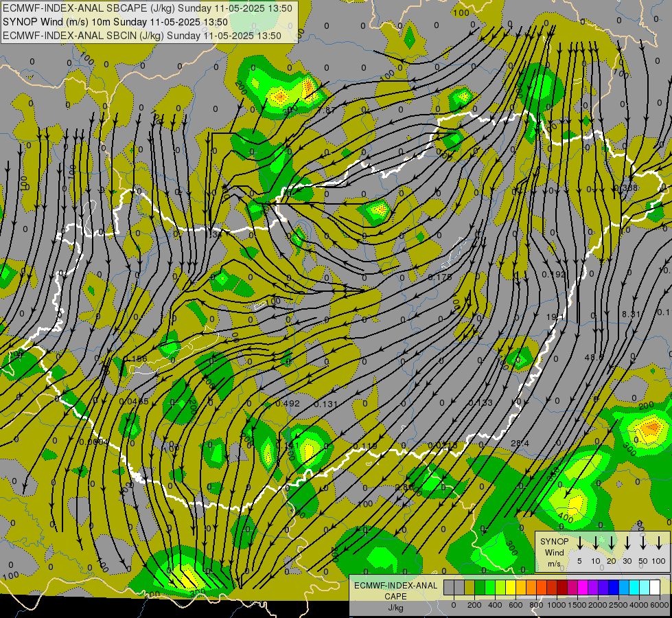Click the 800 tick label in CAPE legend
This screenshot has height=618, width=672.
point(536,605)
